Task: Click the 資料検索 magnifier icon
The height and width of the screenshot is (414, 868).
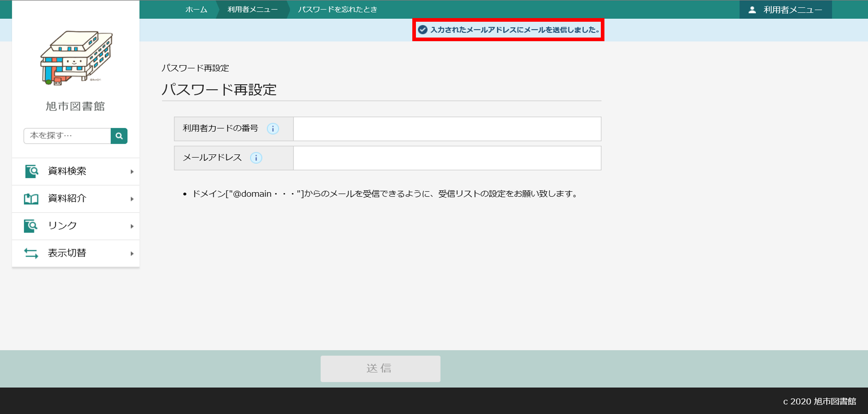Action: point(31,171)
